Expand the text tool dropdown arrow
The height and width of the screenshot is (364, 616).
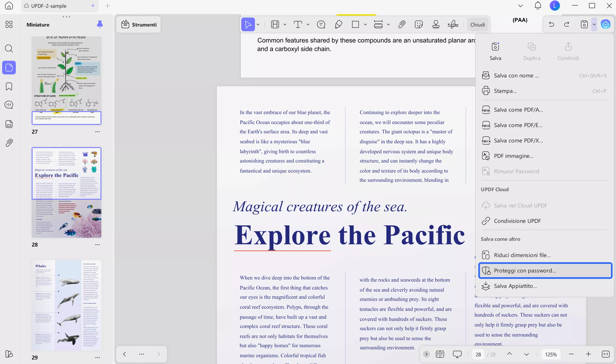pos(308,25)
